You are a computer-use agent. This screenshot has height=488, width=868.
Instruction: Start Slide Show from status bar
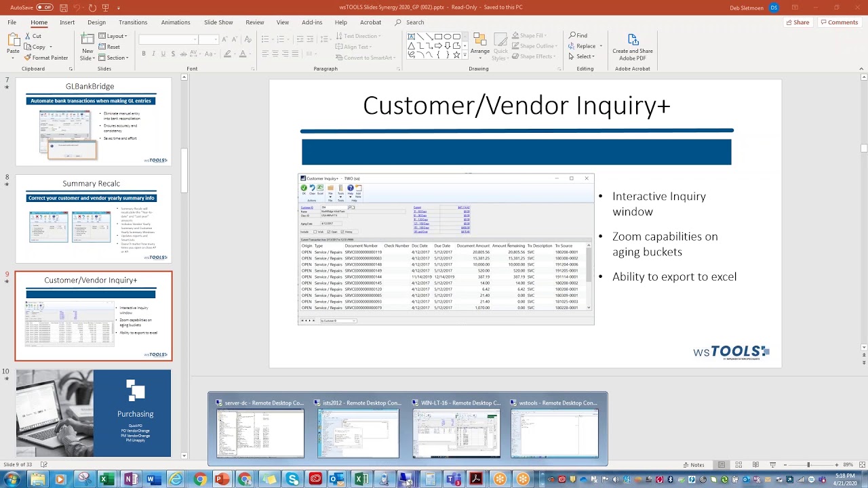coord(772,465)
